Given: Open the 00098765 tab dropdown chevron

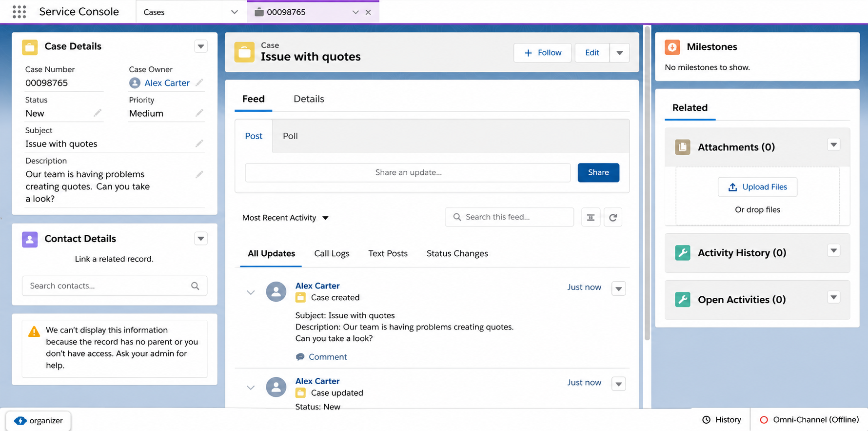Looking at the screenshot, I should 355,12.
